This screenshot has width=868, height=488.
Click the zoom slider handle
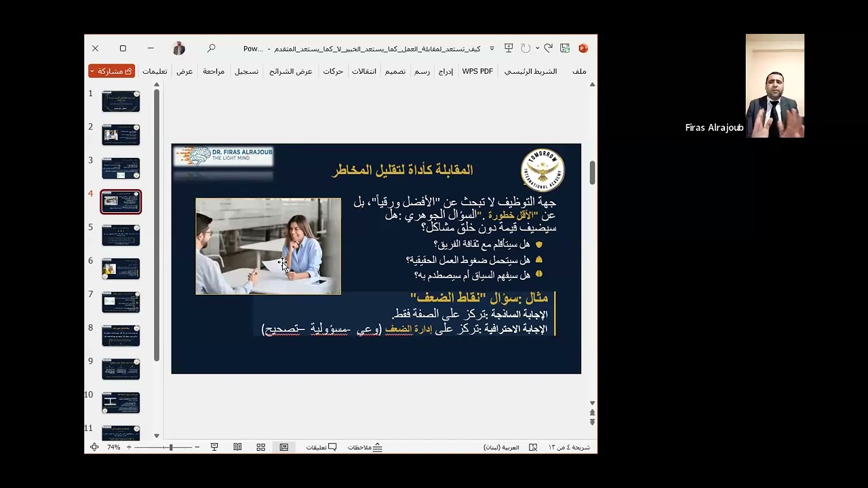(x=171, y=447)
